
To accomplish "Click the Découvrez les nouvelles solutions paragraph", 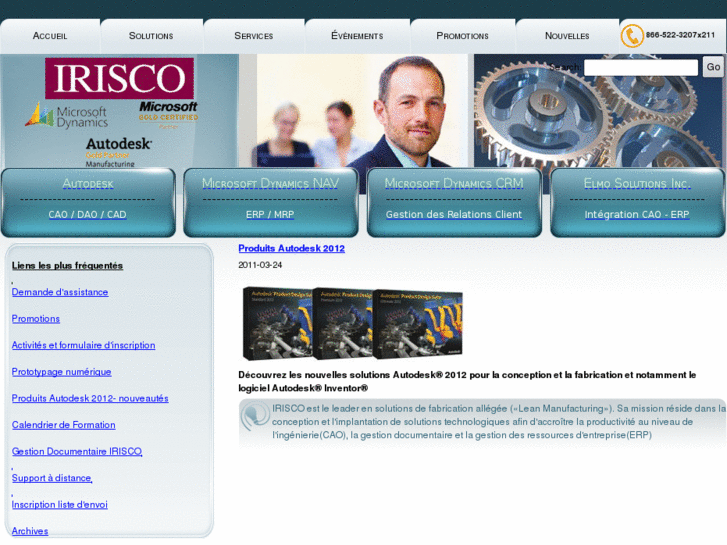I will click(467, 381).
